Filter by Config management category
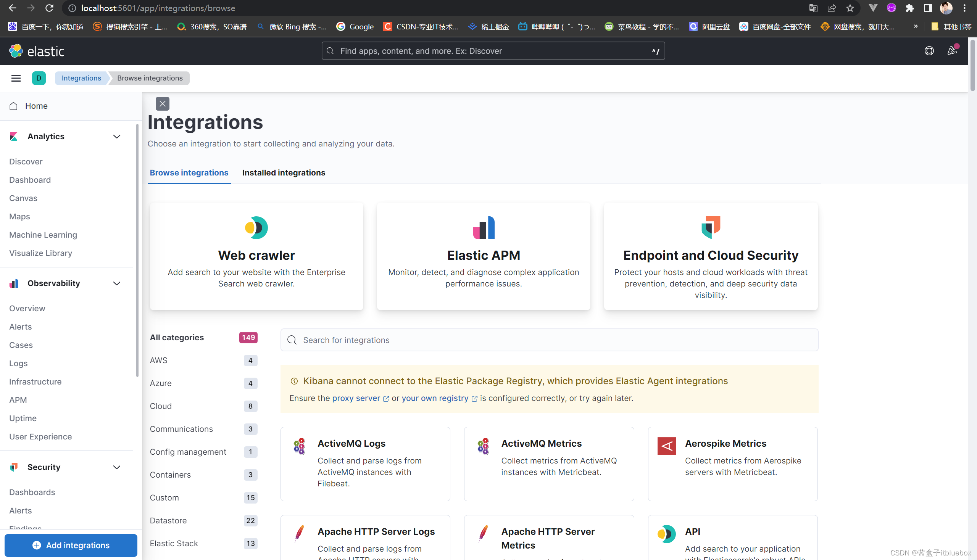Image resolution: width=977 pixels, height=560 pixels. [203, 452]
